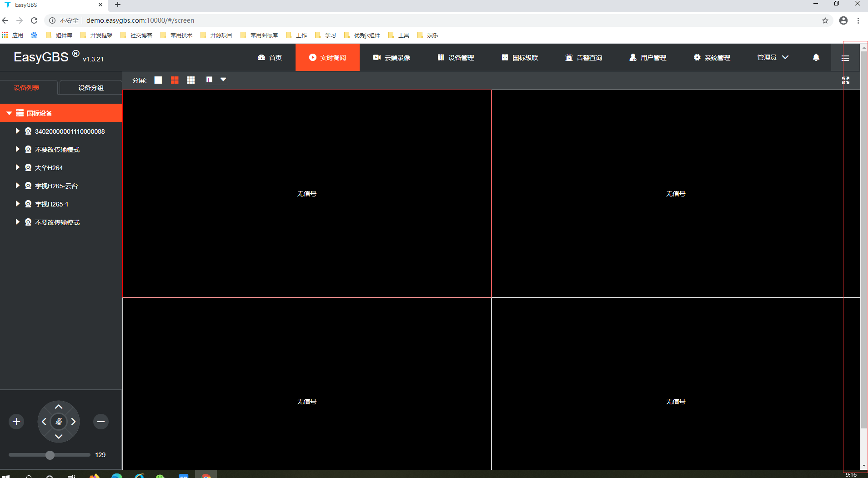Open the 管理员 user dropdown
This screenshot has width=868, height=478.
(x=773, y=57)
